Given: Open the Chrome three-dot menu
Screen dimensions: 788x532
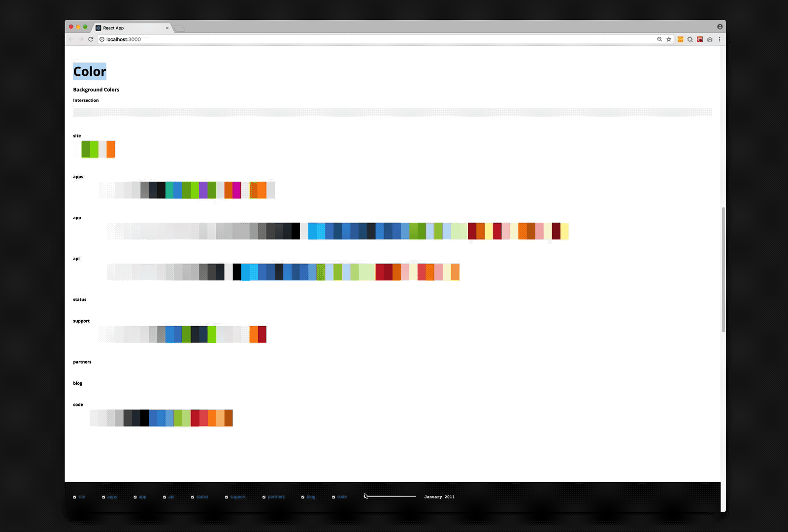Looking at the screenshot, I should point(720,39).
